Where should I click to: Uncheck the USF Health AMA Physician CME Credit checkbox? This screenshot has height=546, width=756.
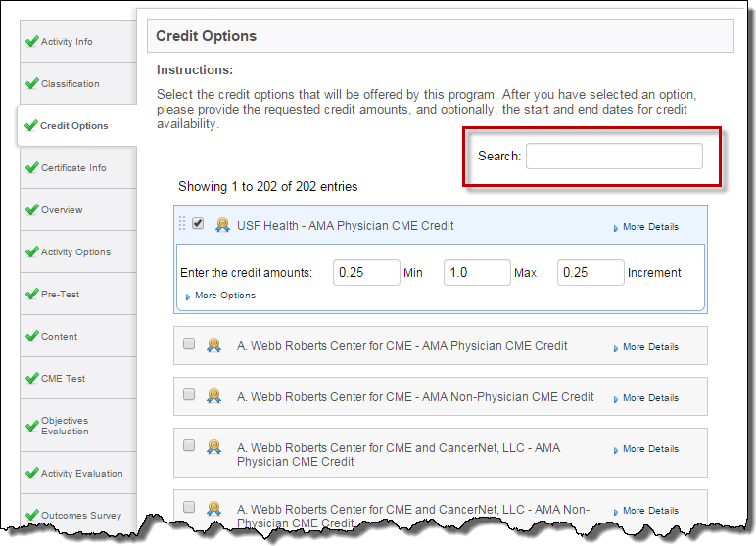(198, 223)
